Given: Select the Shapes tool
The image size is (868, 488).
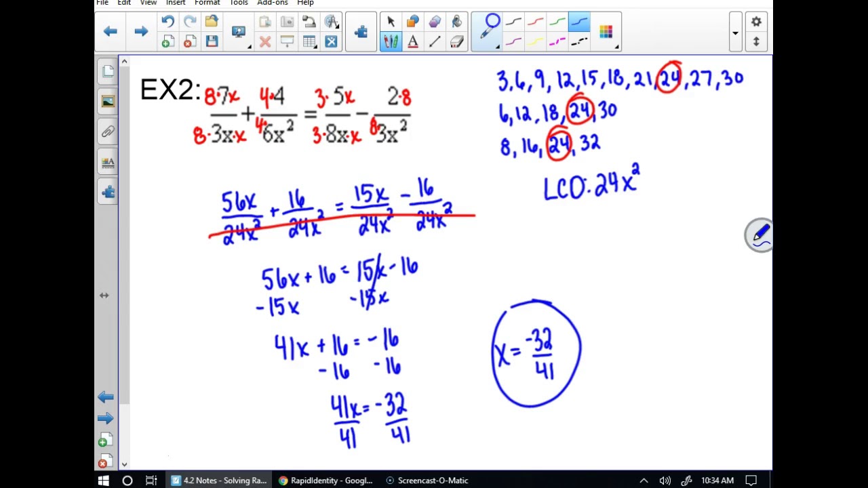Looking at the screenshot, I should (413, 22).
